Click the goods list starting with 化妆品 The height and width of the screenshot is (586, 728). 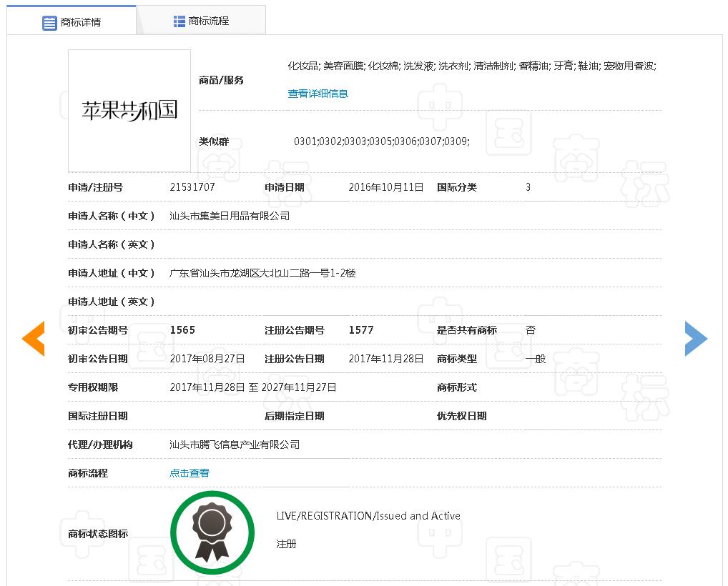472,66
